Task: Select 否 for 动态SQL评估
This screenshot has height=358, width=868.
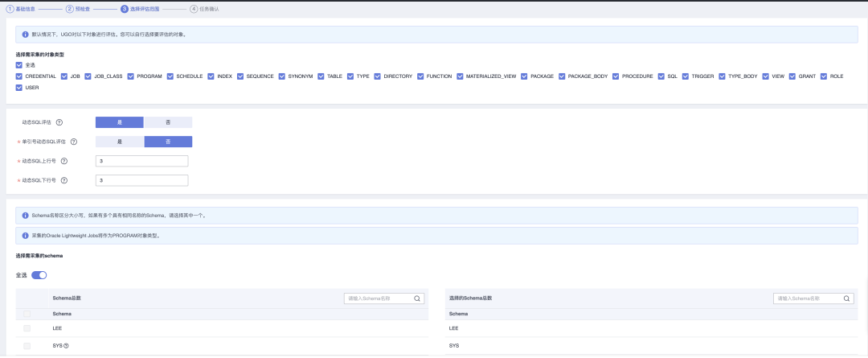Action: [x=168, y=122]
